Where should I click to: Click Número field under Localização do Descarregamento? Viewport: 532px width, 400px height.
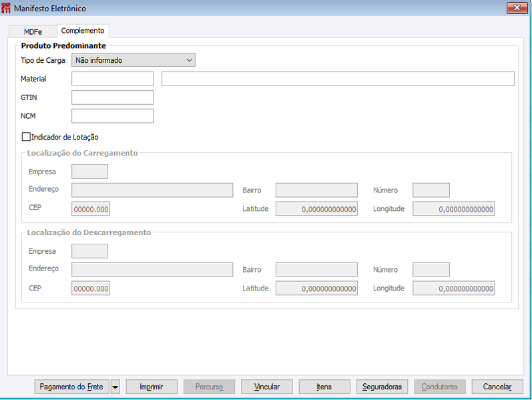[x=431, y=270]
